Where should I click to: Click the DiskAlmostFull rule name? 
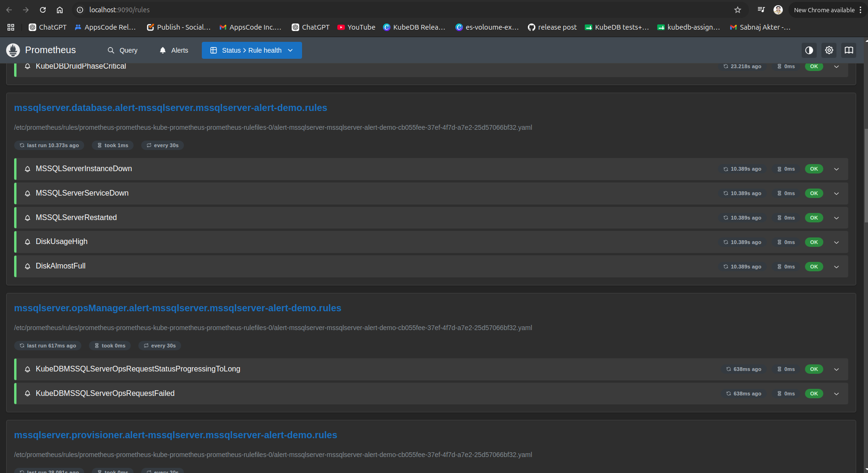61,266
